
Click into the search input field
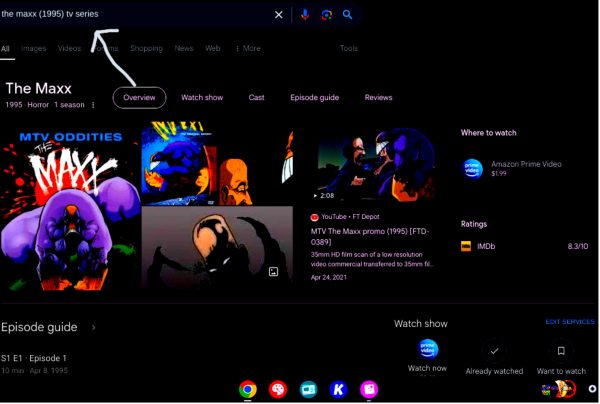tap(134, 14)
